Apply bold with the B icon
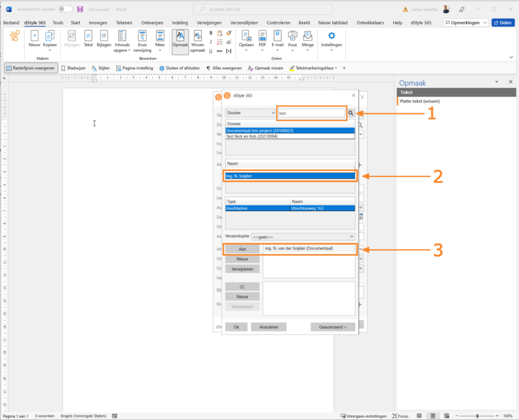The height and width of the screenshot is (420, 519). (x=211, y=33)
